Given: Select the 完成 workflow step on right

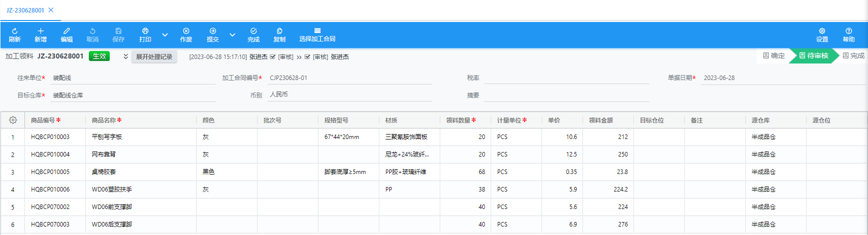Looking at the screenshot, I should 854,55.
